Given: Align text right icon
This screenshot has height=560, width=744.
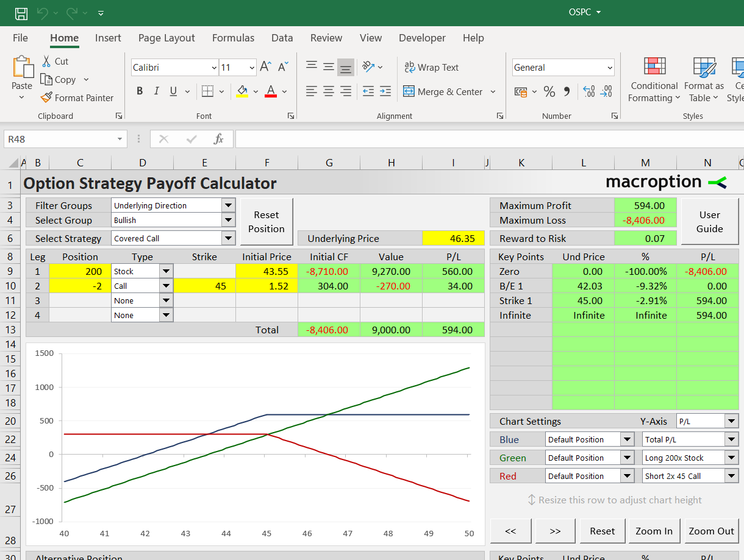Looking at the screenshot, I should [x=346, y=91].
